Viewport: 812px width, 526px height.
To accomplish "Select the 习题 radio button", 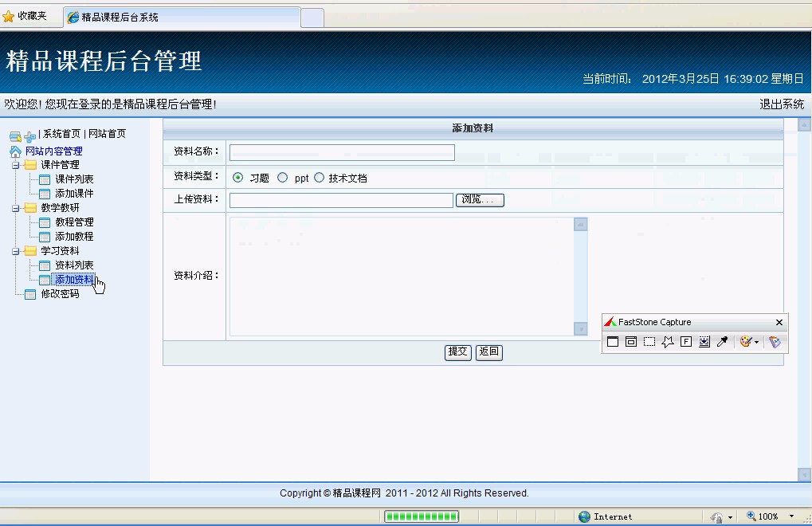I will tap(237, 177).
